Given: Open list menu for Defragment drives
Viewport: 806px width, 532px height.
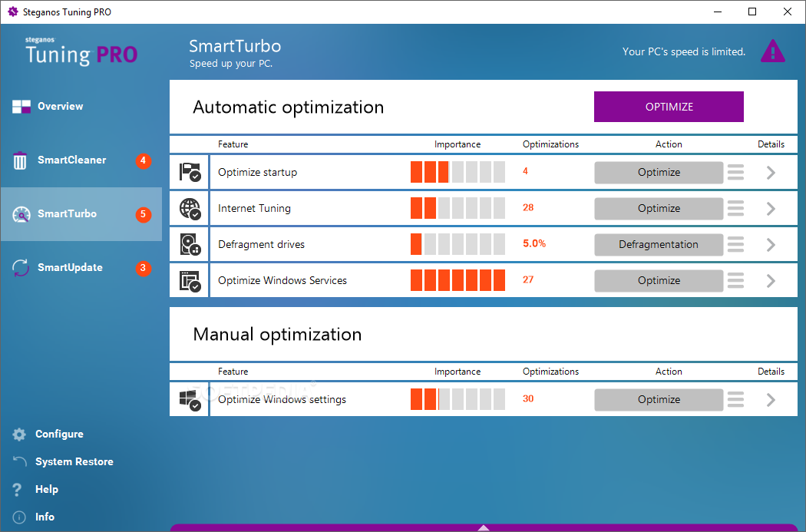Looking at the screenshot, I should pyautogui.click(x=735, y=244).
